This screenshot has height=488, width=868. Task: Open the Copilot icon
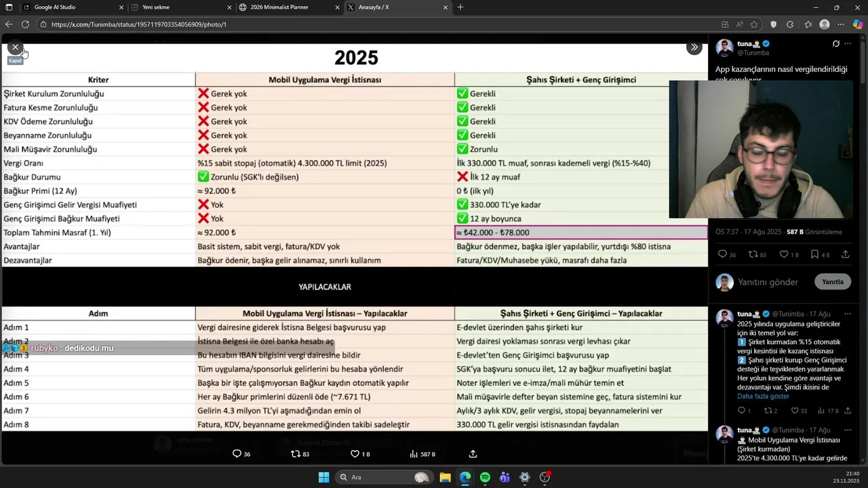coord(858,24)
